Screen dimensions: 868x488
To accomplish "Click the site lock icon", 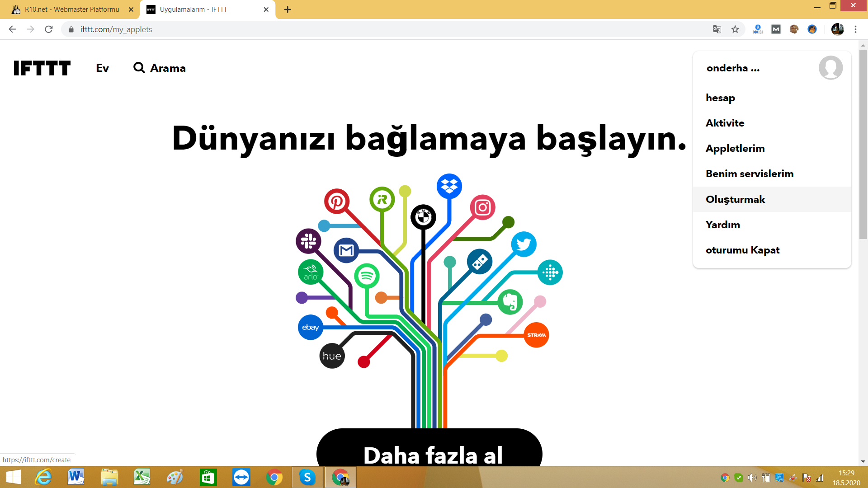I will pos(71,29).
